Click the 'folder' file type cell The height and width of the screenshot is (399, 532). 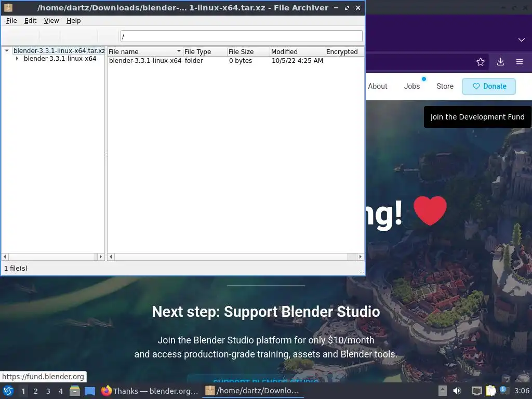tap(194, 61)
